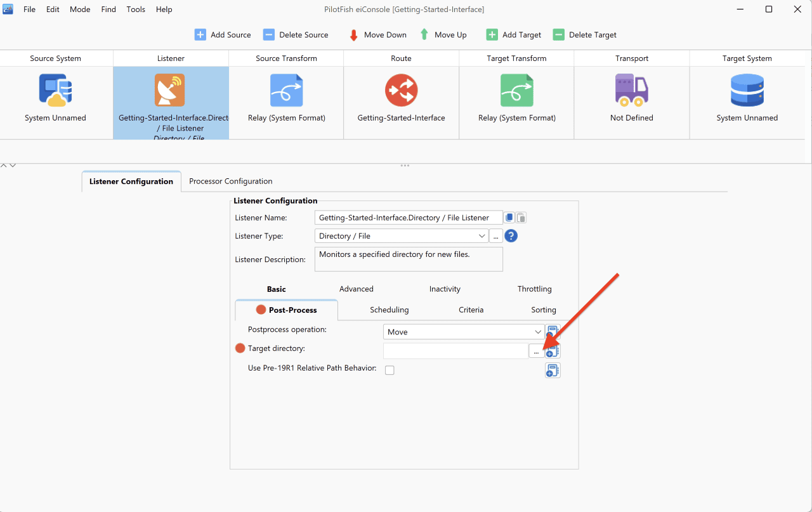
Task: Expand the panel with the down arrow
Action: point(12,165)
